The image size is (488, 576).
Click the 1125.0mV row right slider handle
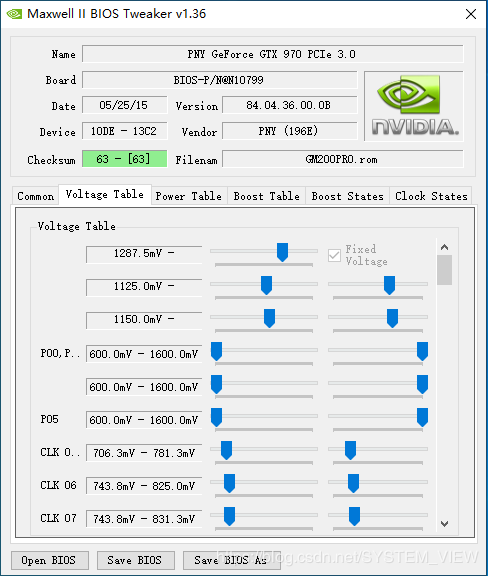pyautogui.click(x=390, y=285)
